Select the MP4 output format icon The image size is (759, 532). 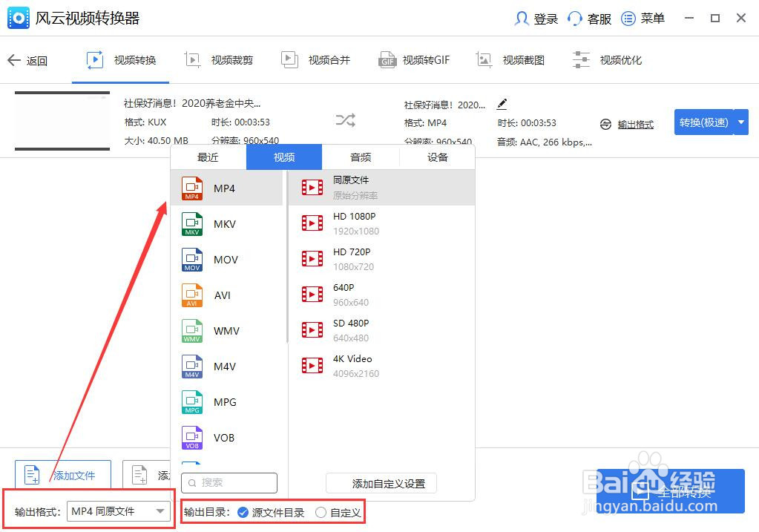191,188
